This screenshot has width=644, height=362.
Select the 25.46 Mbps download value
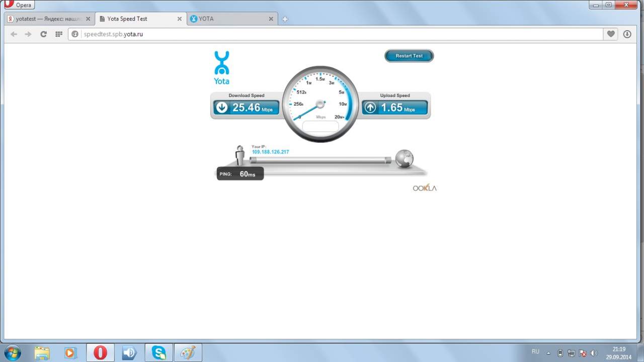tap(253, 108)
